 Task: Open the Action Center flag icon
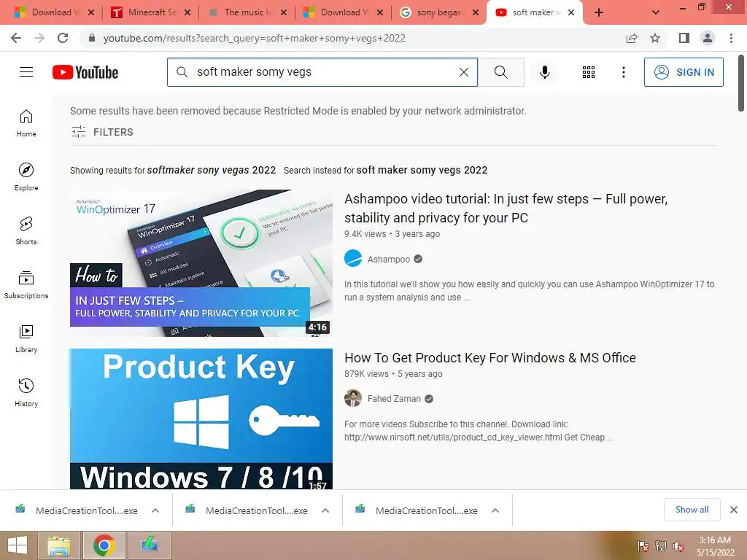coord(643,546)
